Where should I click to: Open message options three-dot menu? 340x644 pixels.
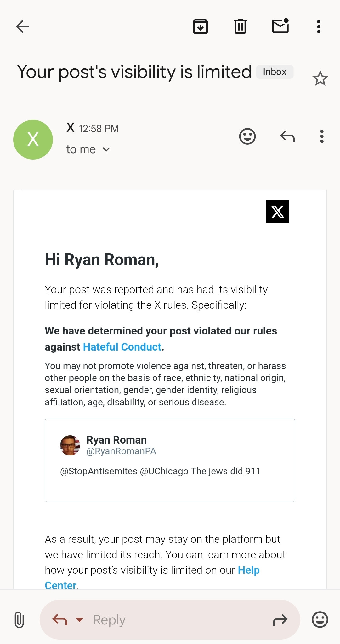point(322,136)
